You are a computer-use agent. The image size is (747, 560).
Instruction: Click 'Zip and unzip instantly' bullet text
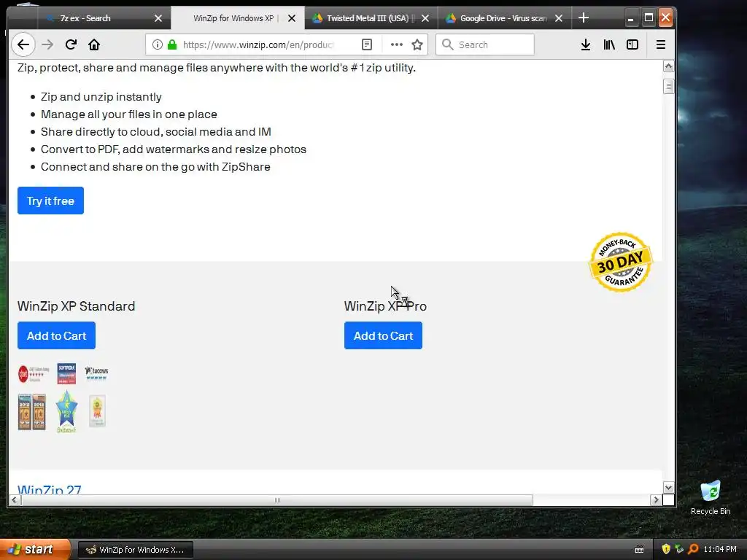tap(101, 97)
